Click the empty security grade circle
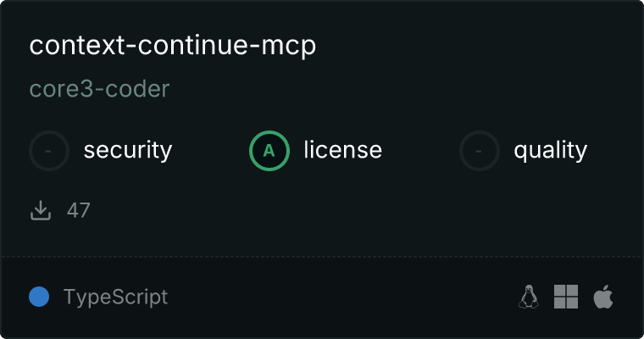 coord(49,151)
